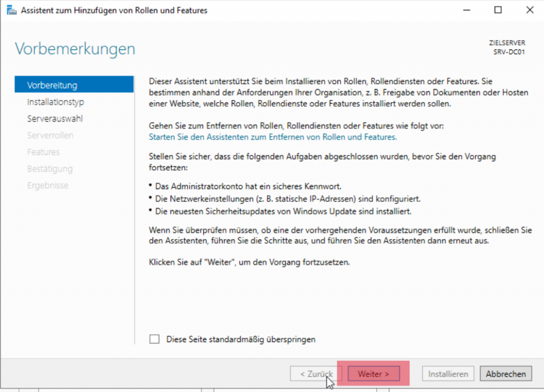The height and width of the screenshot is (392, 544).
Task: Cancel the wizard with Abbrechen
Action: pyautogui.click(x=506, y=374)
